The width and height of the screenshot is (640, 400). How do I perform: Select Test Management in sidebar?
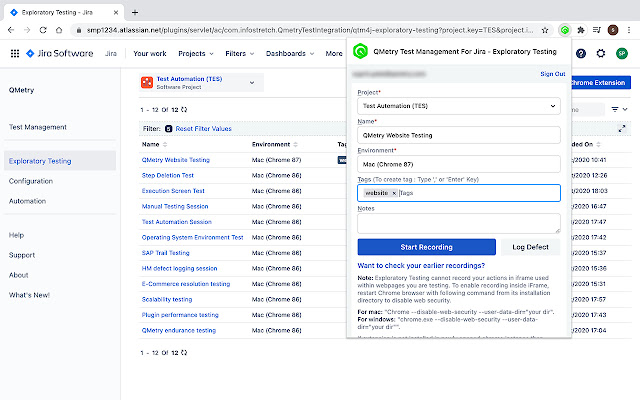(38, 127)
